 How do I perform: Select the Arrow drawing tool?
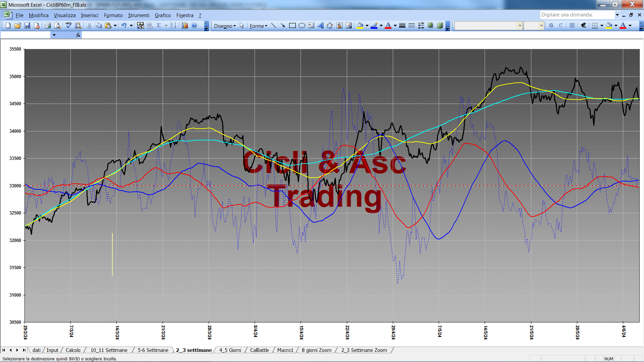pos(283,26)
